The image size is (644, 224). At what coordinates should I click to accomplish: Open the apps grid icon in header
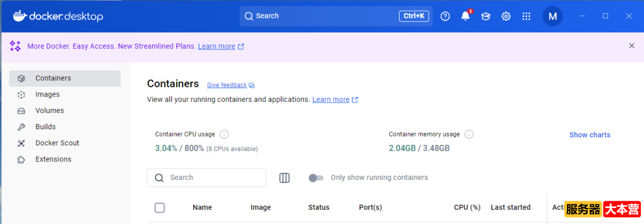(526, 16)
